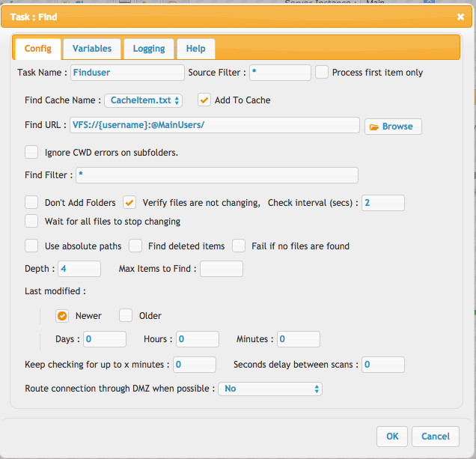Image resolution: width=476 pixels, height=459 pixels.
Task: Select the Older radio option
Action: point(126,316)
